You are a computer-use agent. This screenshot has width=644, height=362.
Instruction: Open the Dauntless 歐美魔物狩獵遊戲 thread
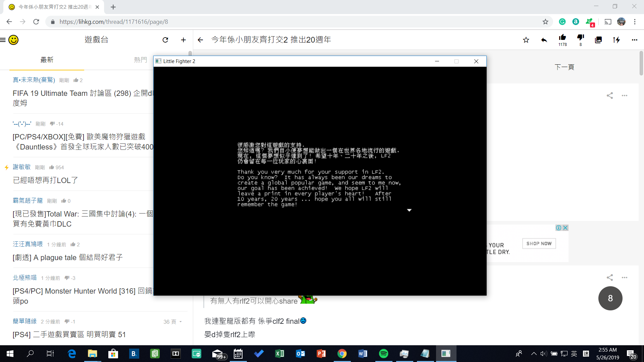pyautogui.click(x=83, y=142)
